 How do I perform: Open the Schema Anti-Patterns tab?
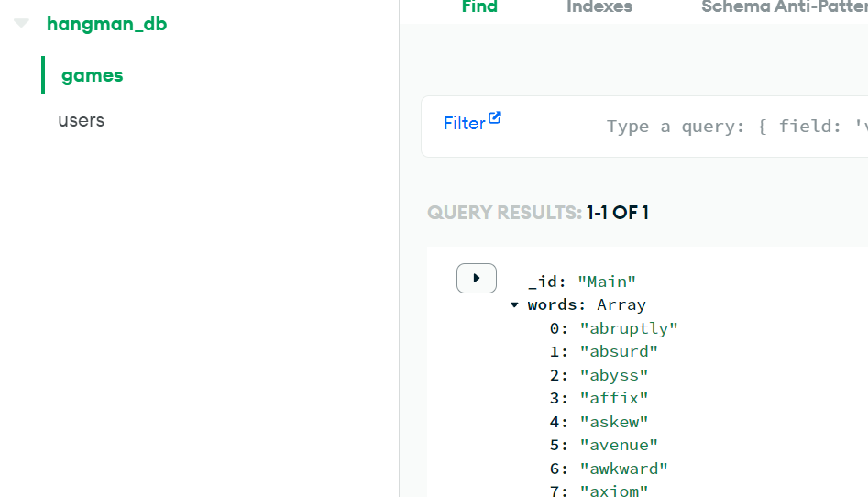tap(785, 7)
